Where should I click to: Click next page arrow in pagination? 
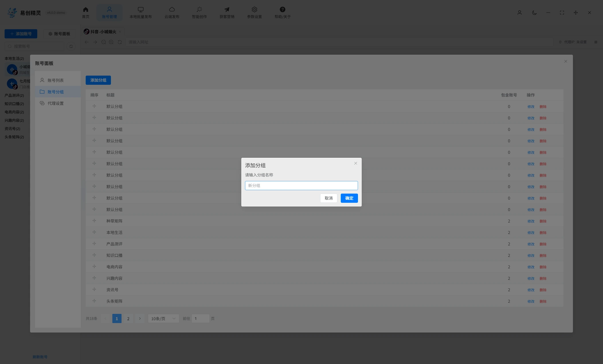pos(140,318)
